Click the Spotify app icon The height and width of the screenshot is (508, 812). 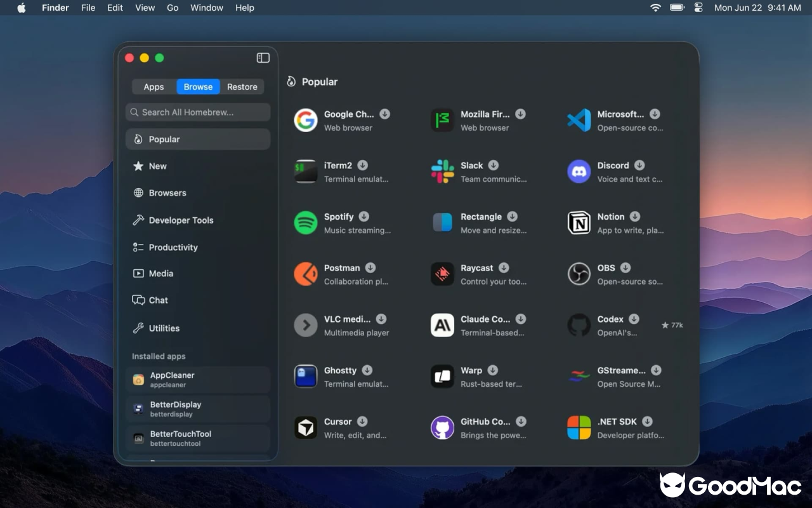point(306,223)
